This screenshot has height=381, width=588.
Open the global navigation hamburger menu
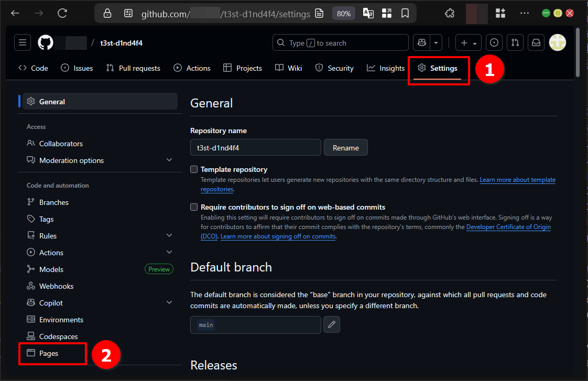[x=22, y=42]
